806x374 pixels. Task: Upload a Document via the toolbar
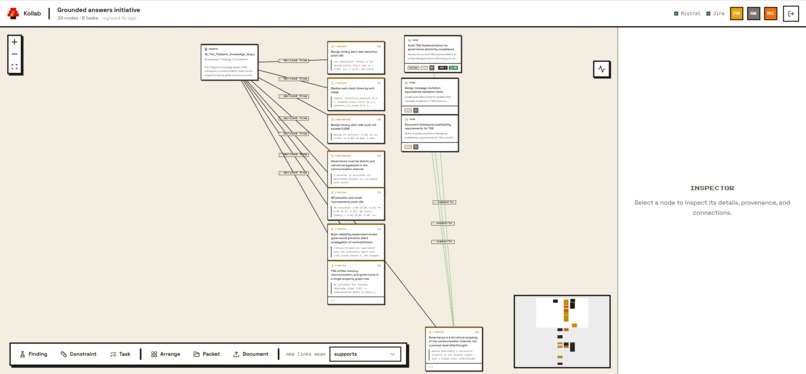tap(251, 354)
